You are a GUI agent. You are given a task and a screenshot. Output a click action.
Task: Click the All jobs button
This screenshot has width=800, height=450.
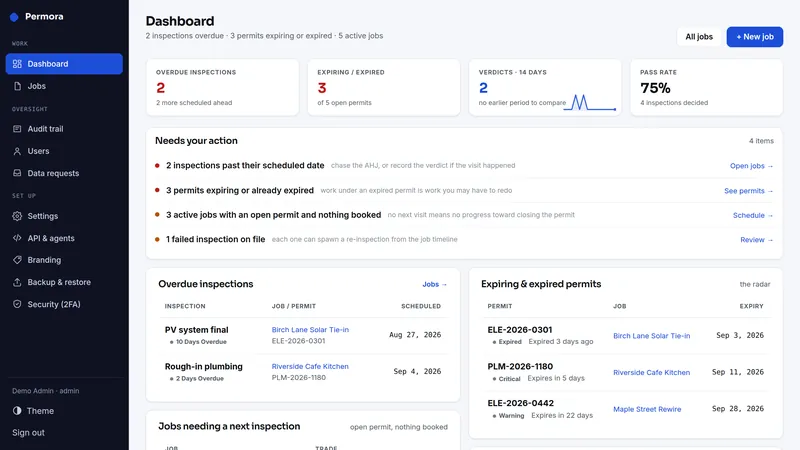(x=699, y=37)
